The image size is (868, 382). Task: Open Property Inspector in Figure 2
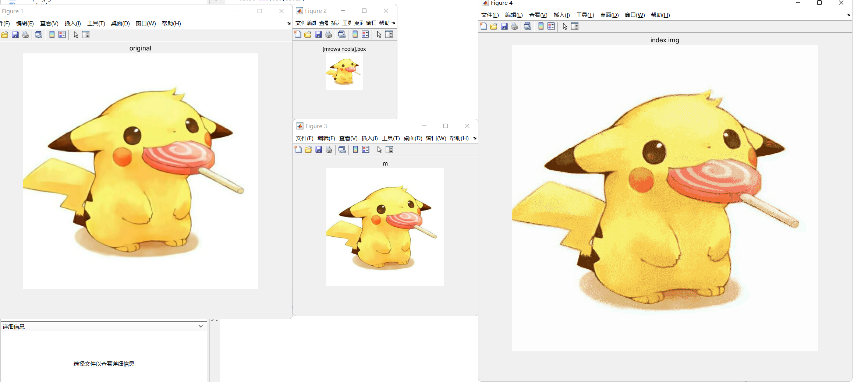[389, 35]
